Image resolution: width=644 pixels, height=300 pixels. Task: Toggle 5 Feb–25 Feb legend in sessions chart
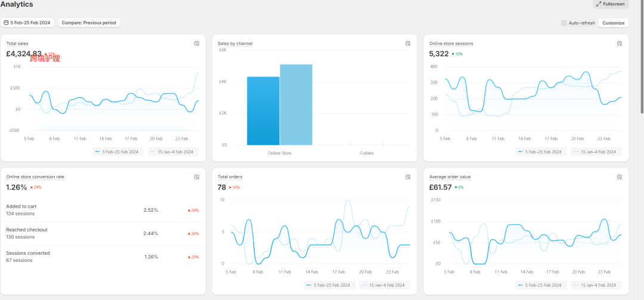tap(541, 151)
